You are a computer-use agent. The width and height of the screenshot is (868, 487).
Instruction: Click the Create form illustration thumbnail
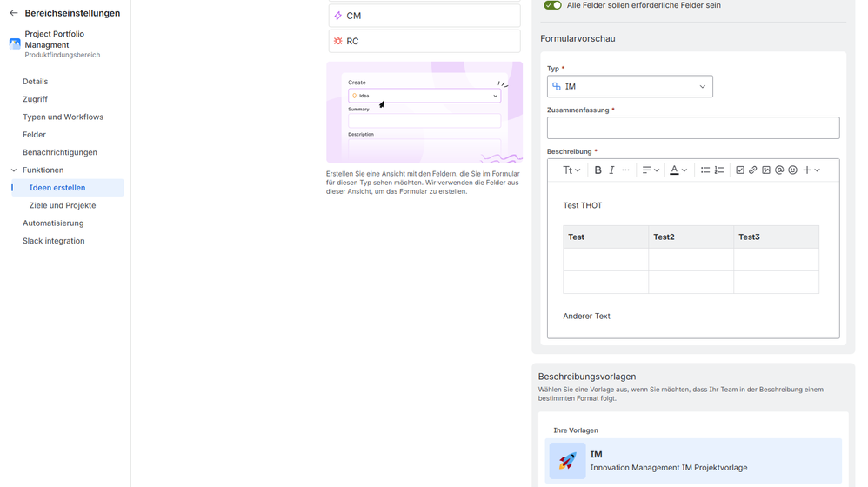pos(424,112)
